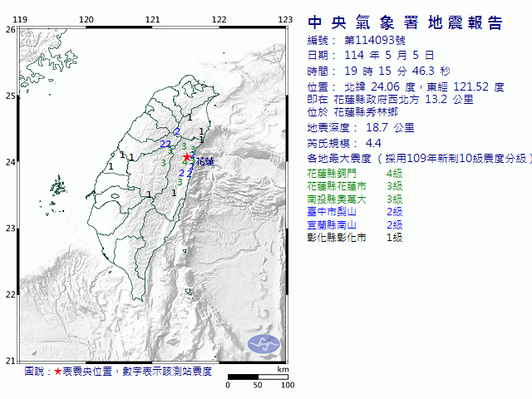Click the note 採用109年新制10級震度分級
The image size is (532, 399).
pyautogui.click(x=456, y=159)
